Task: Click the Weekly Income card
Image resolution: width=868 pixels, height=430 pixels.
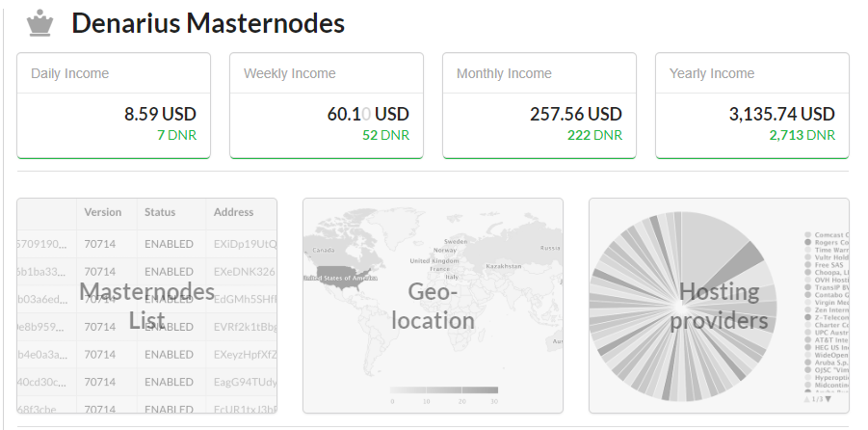Action: 327,105
